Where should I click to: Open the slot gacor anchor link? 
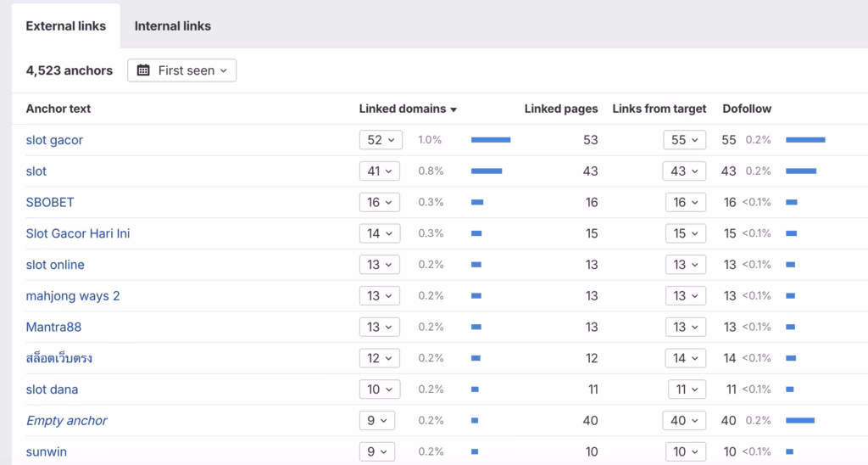pos(54,140)
